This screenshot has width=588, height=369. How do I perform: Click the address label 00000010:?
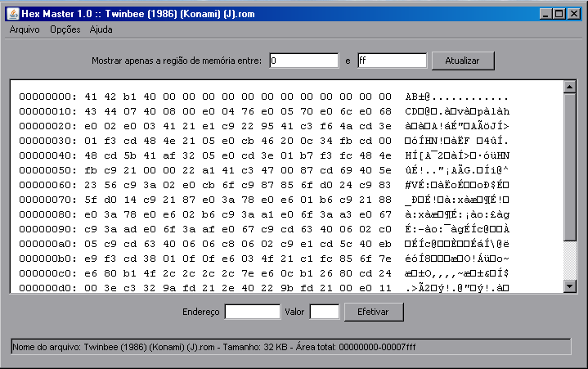[47, 111]
